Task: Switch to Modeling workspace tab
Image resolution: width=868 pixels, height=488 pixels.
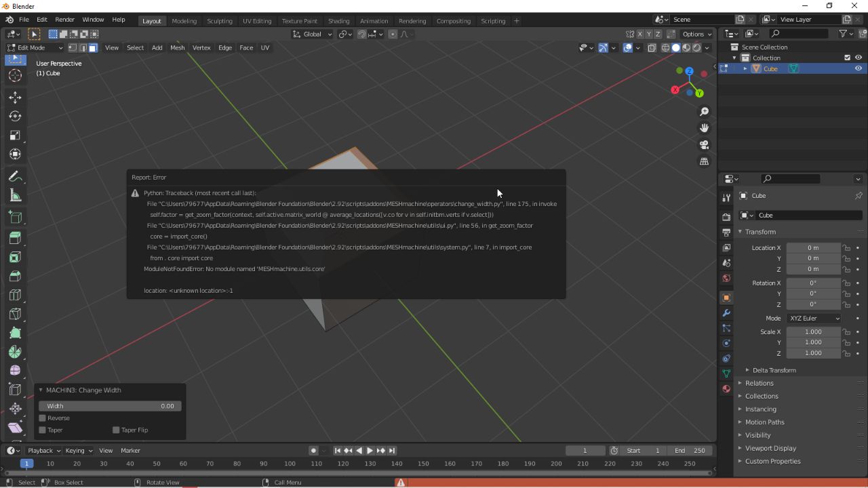Action: [x=184, y=21]
